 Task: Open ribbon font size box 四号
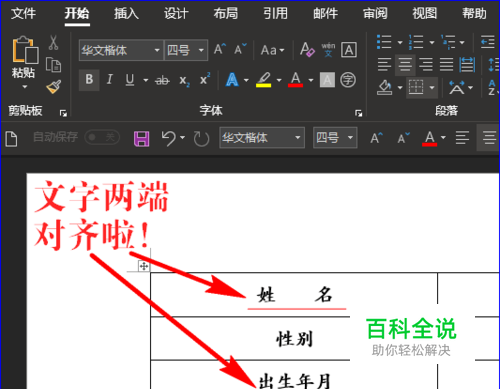pyautogui.click(x=186, y=50)
